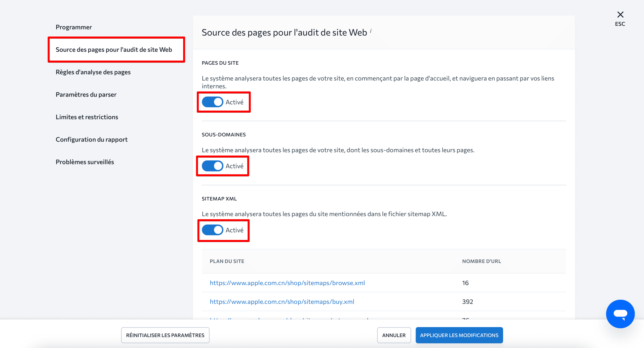
Task: Navigate to Problèmes surveillés section
Action: (x=85, y=162)
